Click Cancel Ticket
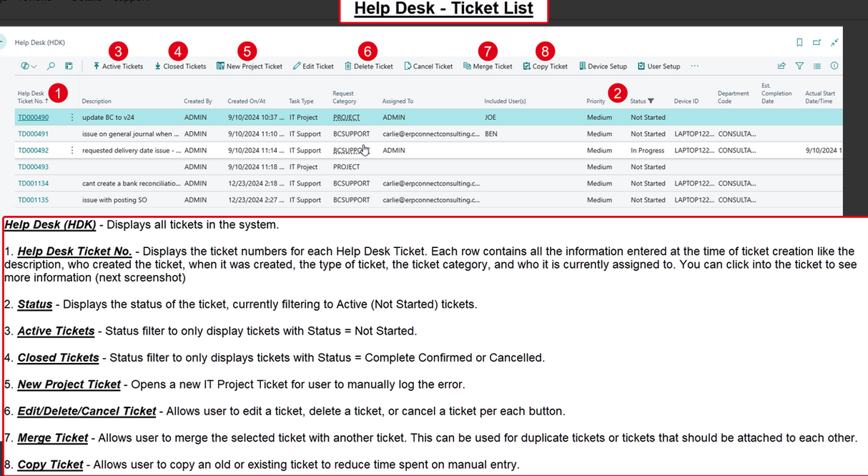The width and height of the screenshot is (868, 476). pos(428,66)
